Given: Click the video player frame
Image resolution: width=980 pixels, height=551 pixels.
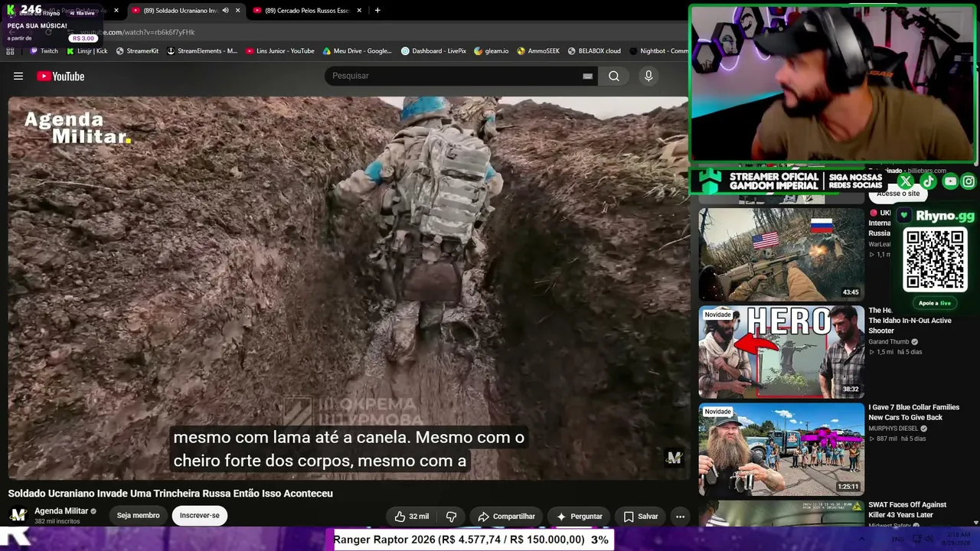Looking at the screenshot, I should (348, 288).
